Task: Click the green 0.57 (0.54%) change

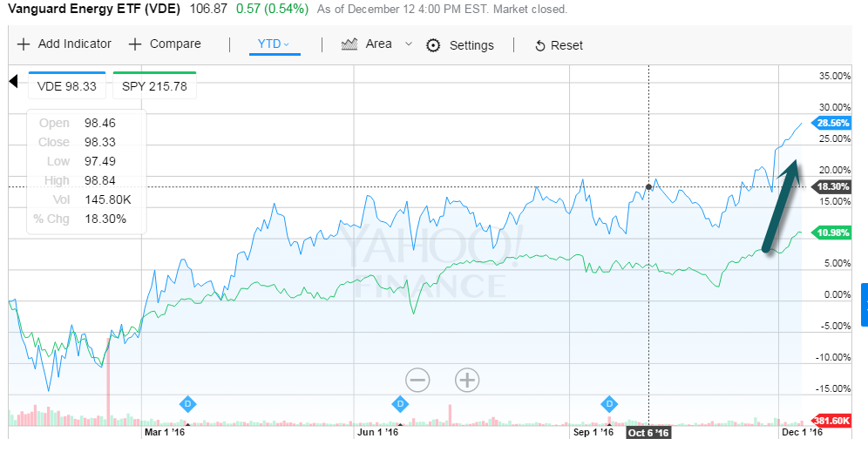Action: [272, 9]
